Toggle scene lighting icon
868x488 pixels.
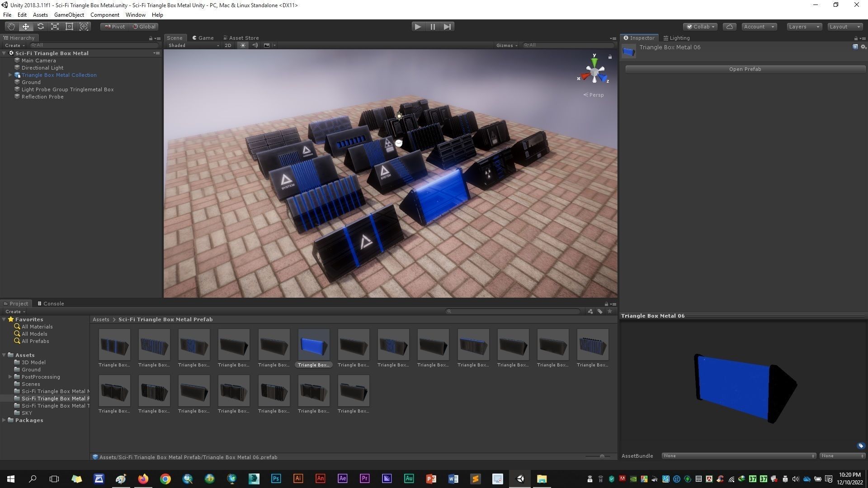243,45
